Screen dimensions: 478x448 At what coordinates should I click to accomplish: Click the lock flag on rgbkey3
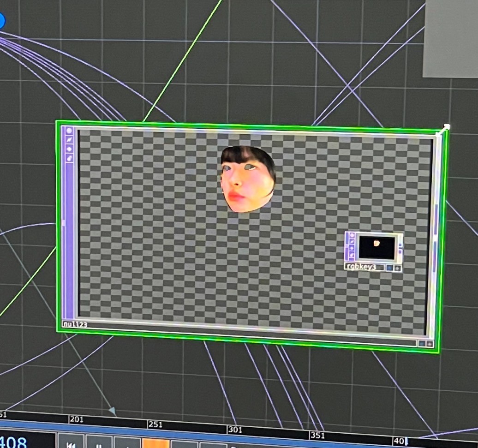[x=352, y=255]
